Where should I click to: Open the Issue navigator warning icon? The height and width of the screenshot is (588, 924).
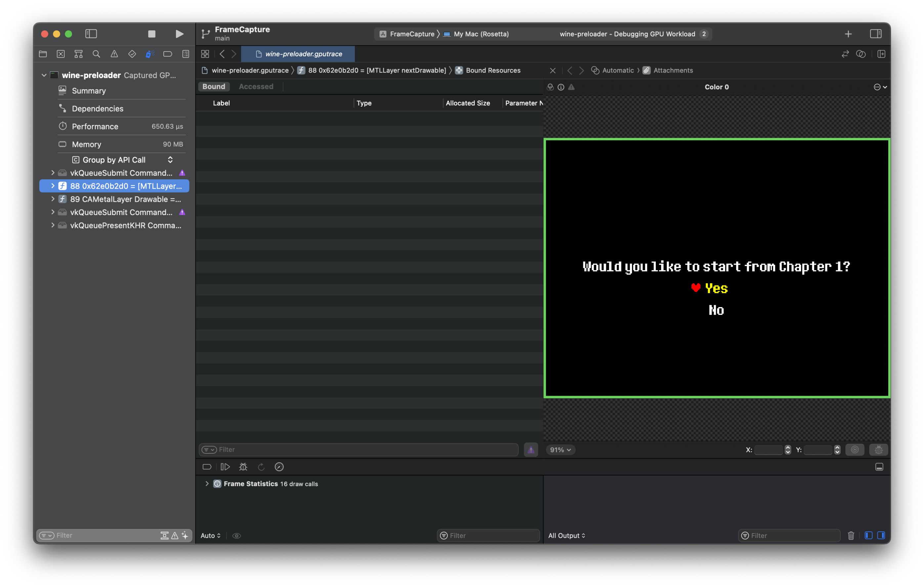114,54
